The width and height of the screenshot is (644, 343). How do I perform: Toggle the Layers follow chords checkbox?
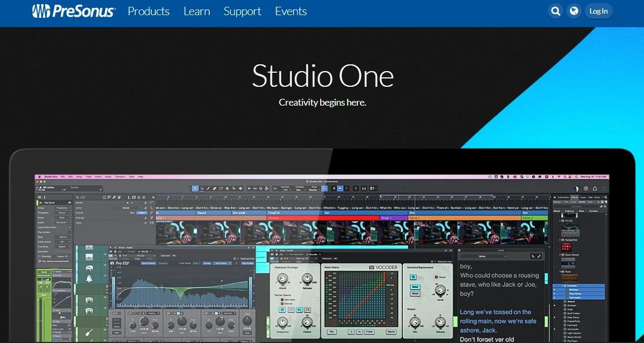click(x=70, y=227)
